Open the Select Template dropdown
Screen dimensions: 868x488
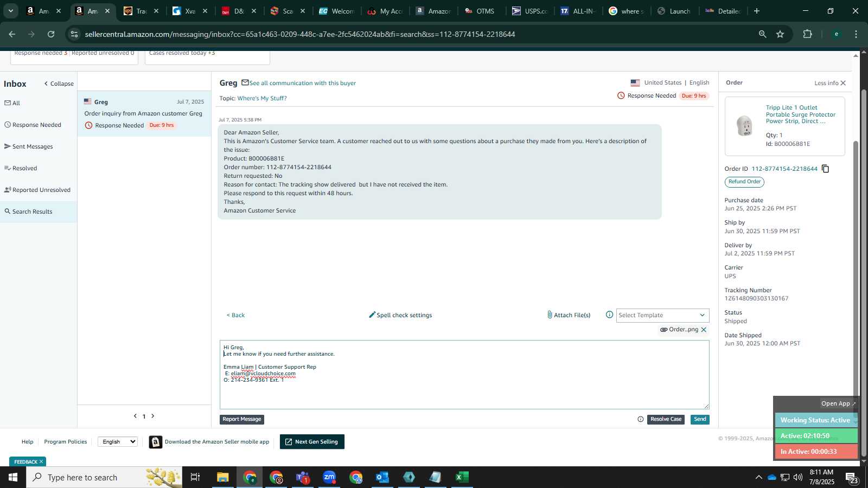click(662, 315)
